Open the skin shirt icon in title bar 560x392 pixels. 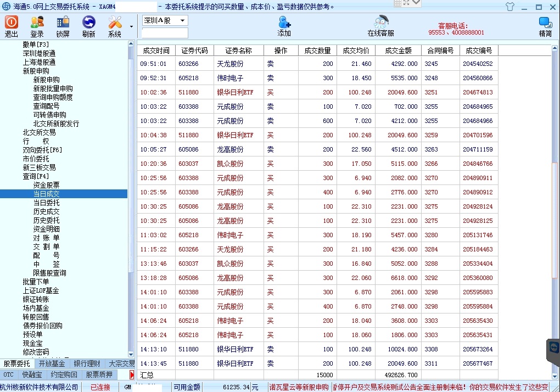click(x=510, y=7)
